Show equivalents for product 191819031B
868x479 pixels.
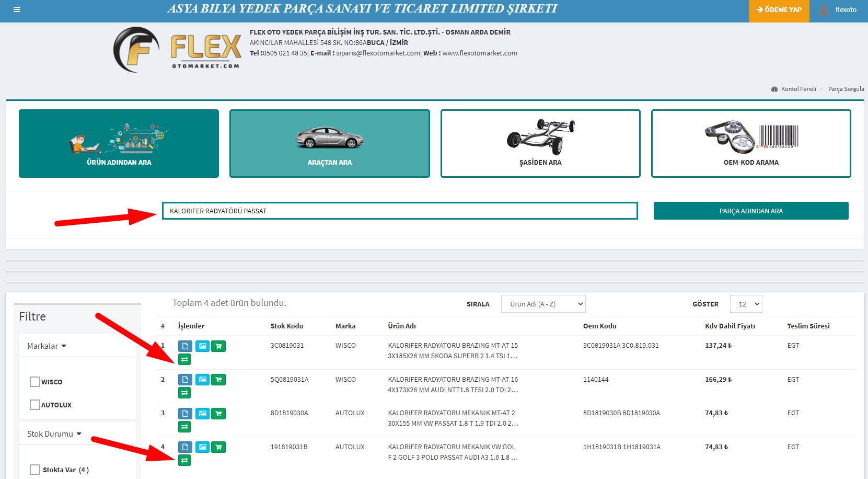coord(184,460)
